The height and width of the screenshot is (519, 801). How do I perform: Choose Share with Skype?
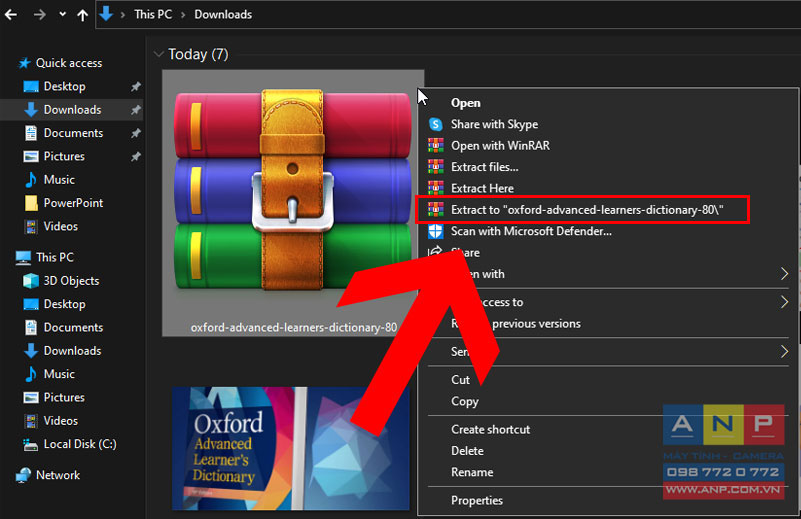coord(494,125)
